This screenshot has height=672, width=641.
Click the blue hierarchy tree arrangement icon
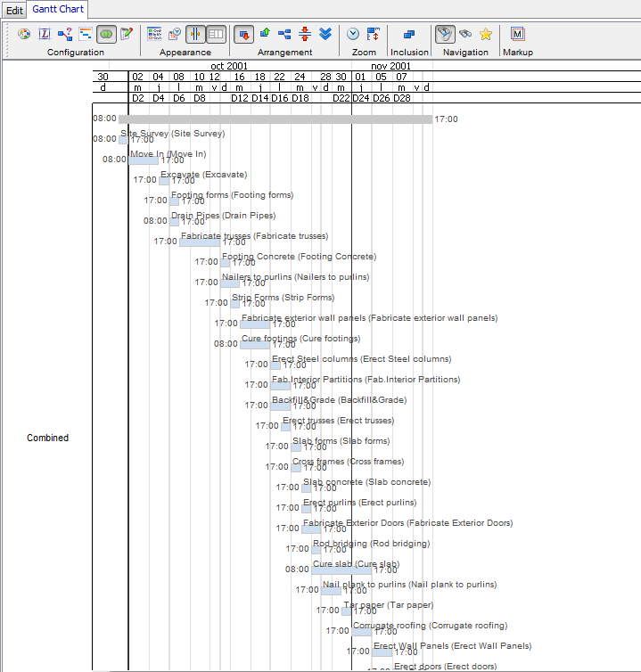pos(284,34)
